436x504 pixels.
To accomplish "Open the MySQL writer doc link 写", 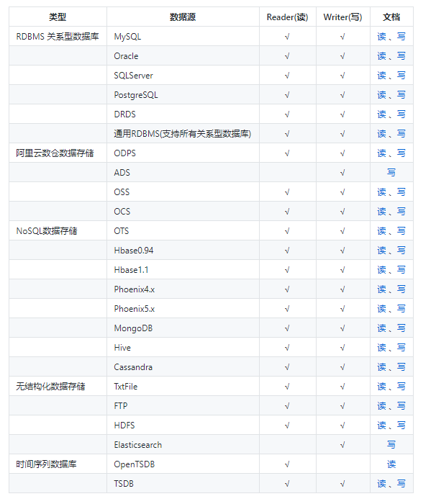I will tap(401, 37).
